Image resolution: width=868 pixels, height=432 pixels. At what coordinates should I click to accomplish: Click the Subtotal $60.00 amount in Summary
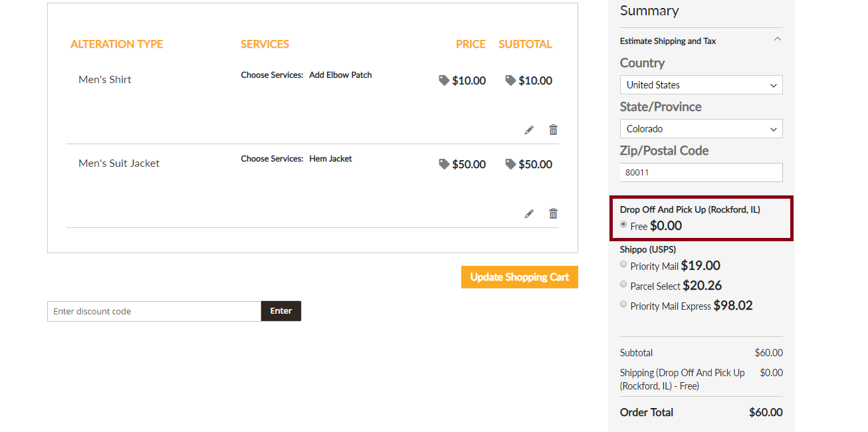tap(768, 353)
